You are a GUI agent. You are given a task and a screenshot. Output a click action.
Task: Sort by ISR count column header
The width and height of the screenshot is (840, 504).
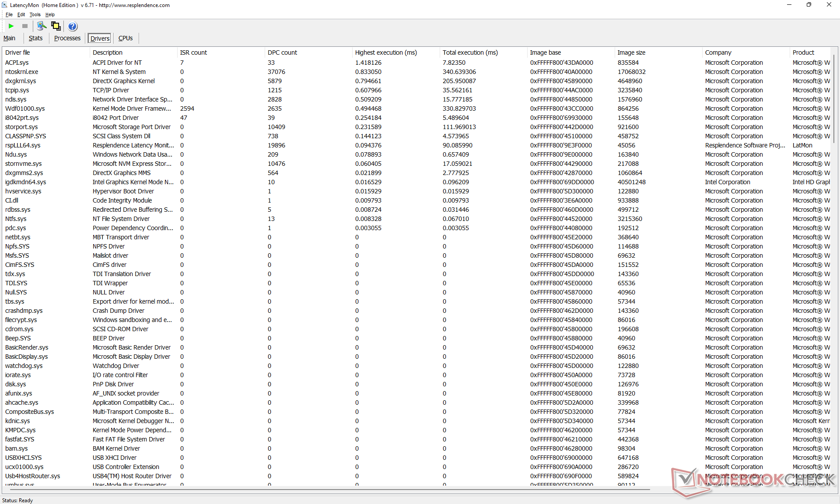tap(193, 52)
